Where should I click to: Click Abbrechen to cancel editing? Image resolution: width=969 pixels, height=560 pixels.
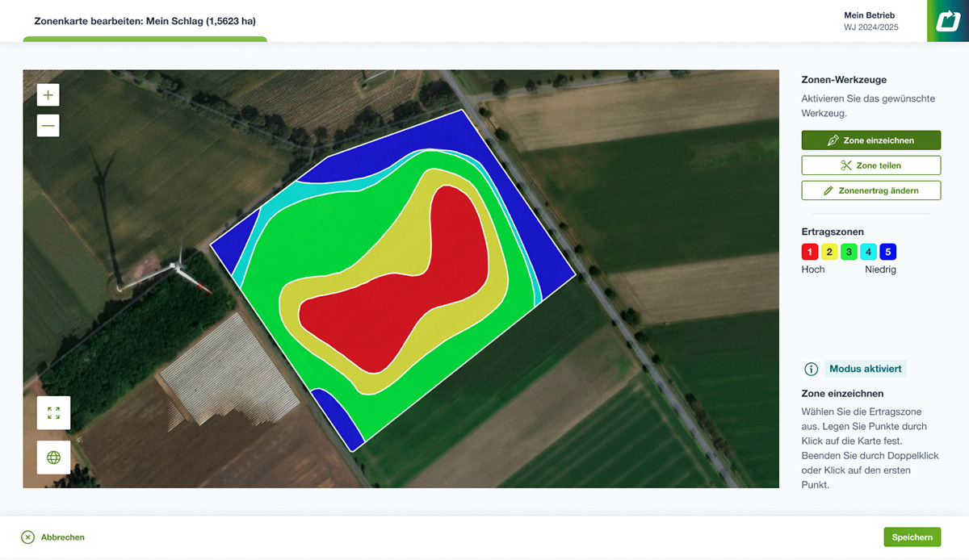tap(53, 537)
